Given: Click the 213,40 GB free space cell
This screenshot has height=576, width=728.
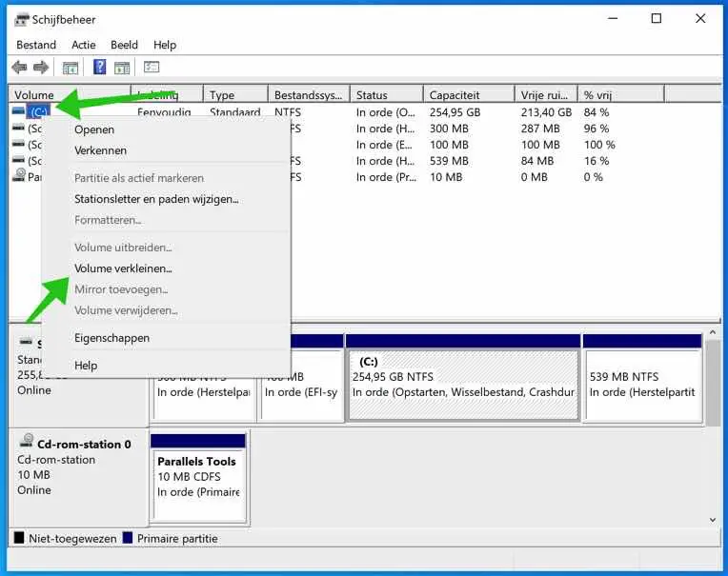Looking at the screenshot, I should click(546, 112).
